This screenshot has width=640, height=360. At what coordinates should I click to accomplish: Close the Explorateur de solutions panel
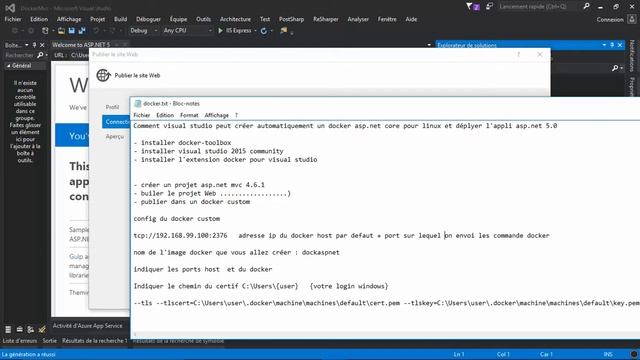pos(620,45)
